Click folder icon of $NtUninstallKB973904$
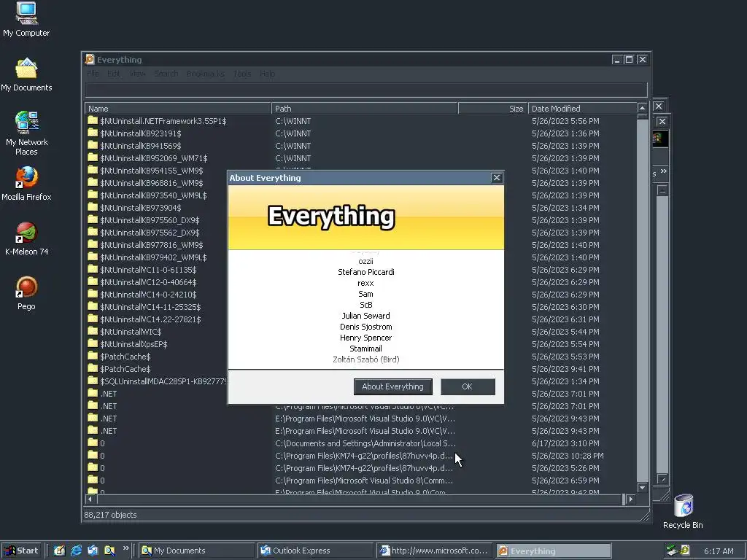Image resolution: width=747 pixels, height=560 pixels. click(x=93, y=207)
